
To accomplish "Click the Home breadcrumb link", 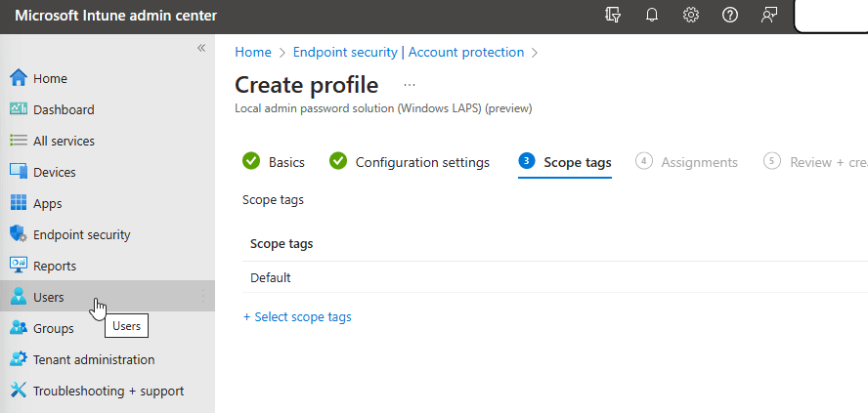I will pyautogui.click(x=253, y=53).
